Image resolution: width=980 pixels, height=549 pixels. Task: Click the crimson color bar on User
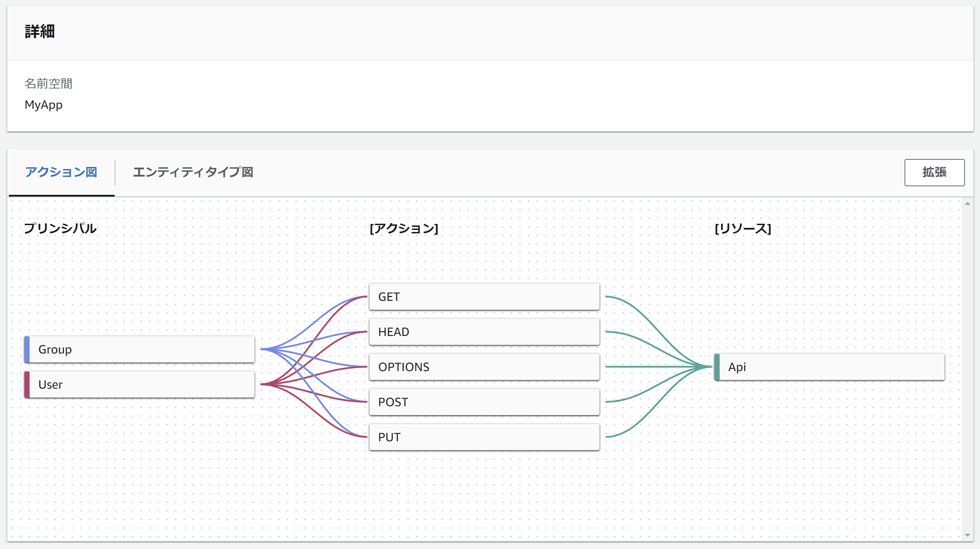pyautogui.click(x=27, y=384)
